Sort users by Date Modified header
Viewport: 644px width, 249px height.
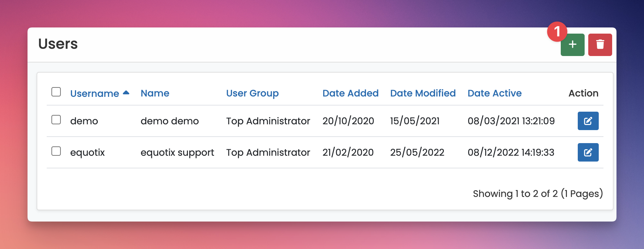(423, 93)
